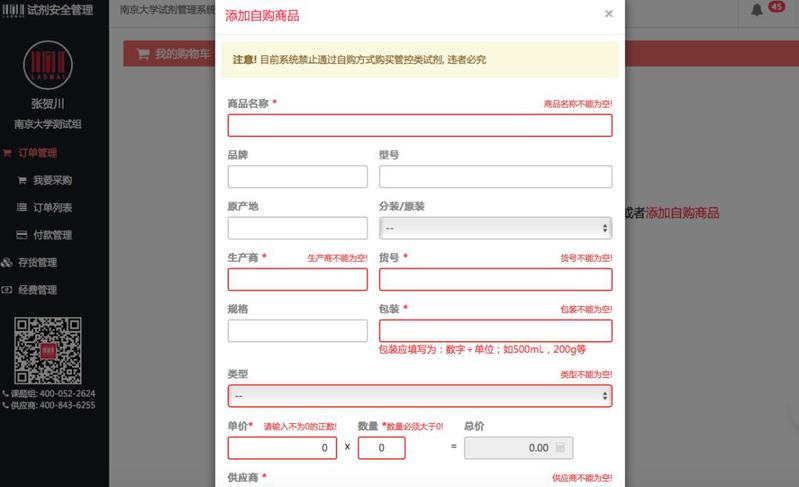Click the 单价 price input
799x487 pixels.
pyautogui.click(x=283, y=448)
